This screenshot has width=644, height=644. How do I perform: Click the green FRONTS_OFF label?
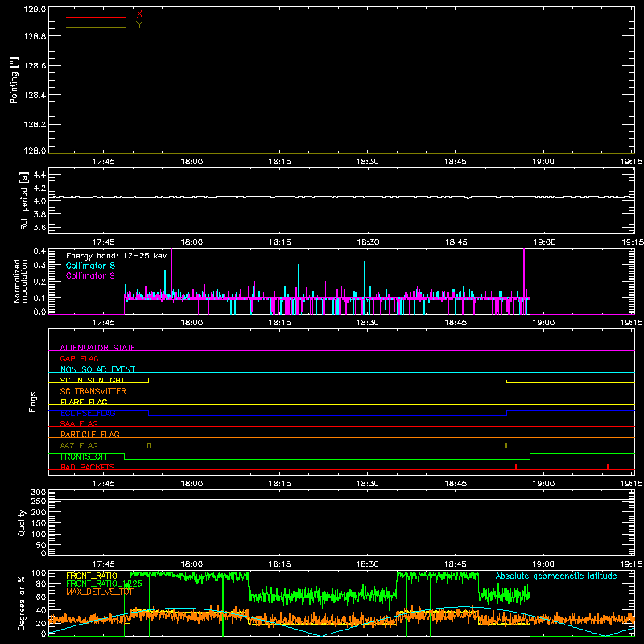pyautogui.click(x=85, y=456)
